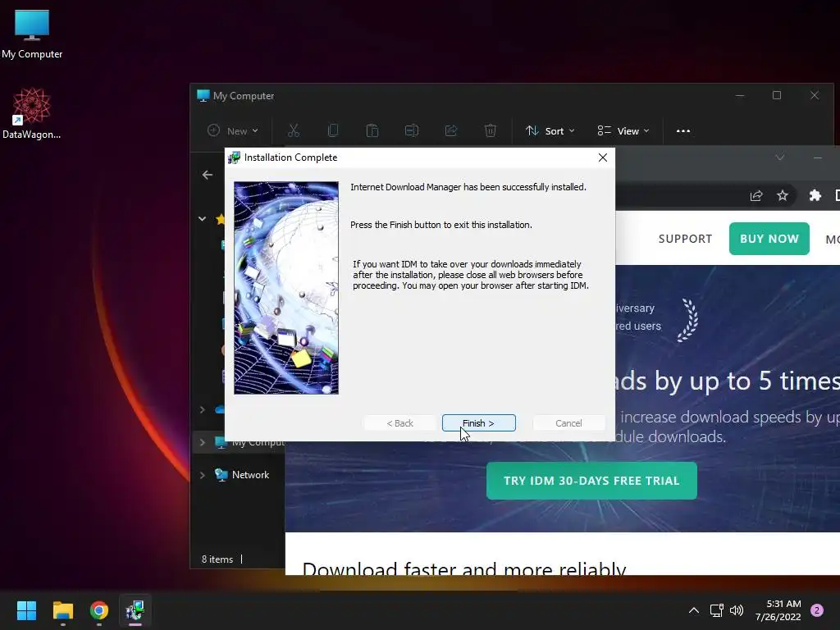The height and width of the screenshot is (630, 840).
Task: Click the Cut scissors icon
Action: click(294, 130)
